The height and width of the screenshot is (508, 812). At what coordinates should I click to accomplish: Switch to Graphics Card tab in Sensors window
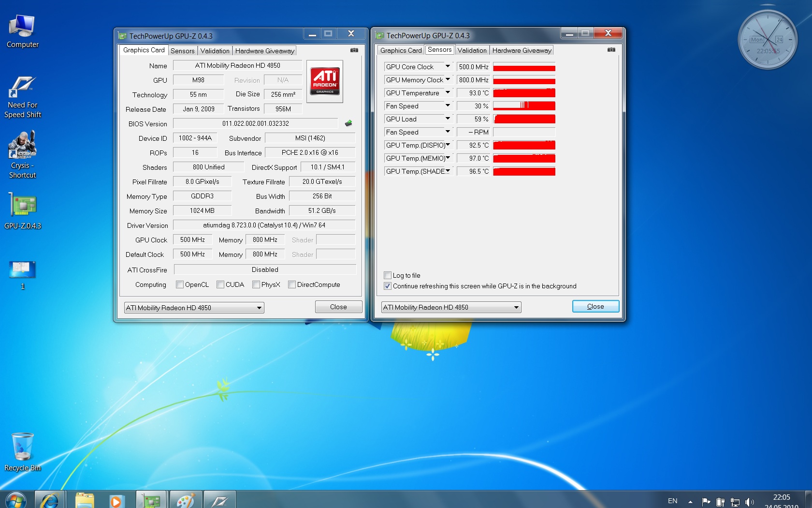[401, 50]
